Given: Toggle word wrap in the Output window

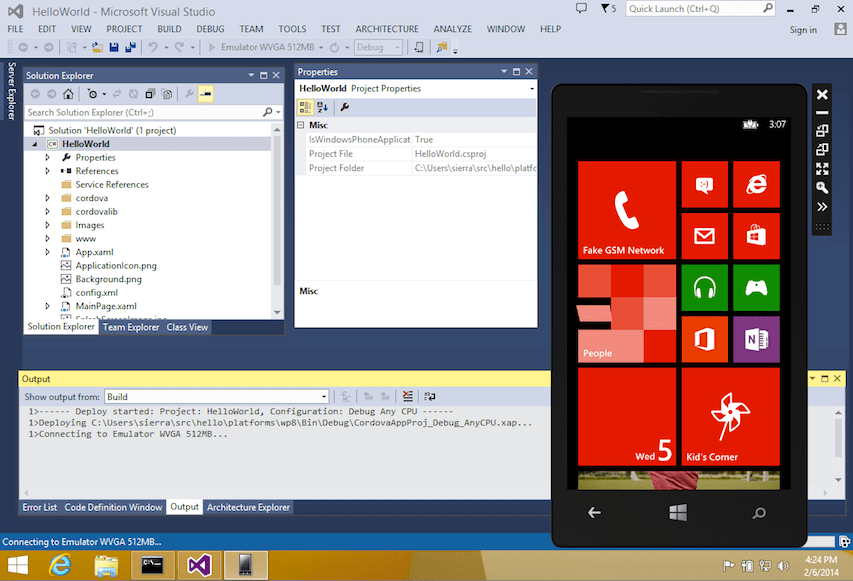Looking at the screenshot, I should coord(432,396).
